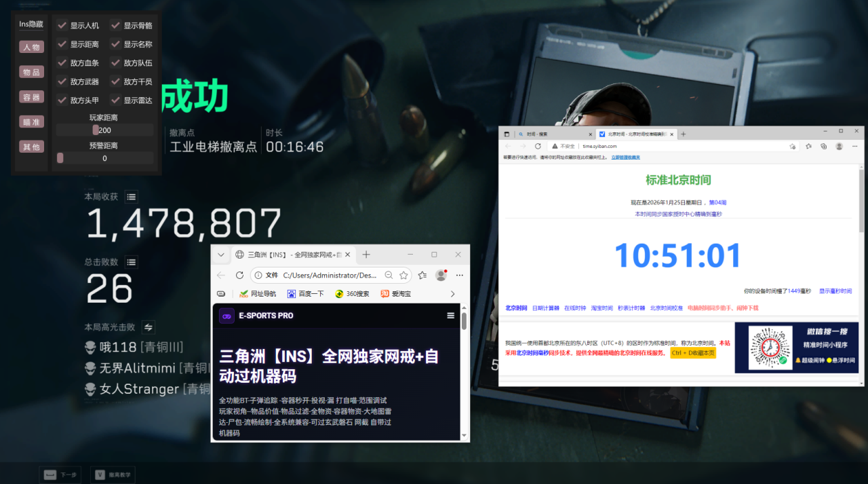868x484 pixels.
Task: Open the 物品 section of the overlay menu
Action: [x=31, y=71]
